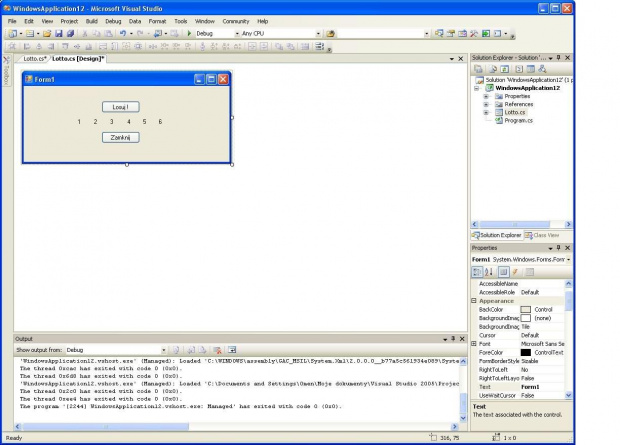This screenshot has height=445, width=620.
Task: Click the Save All icon
Action: pyautogui.click(x=70, y=34)
